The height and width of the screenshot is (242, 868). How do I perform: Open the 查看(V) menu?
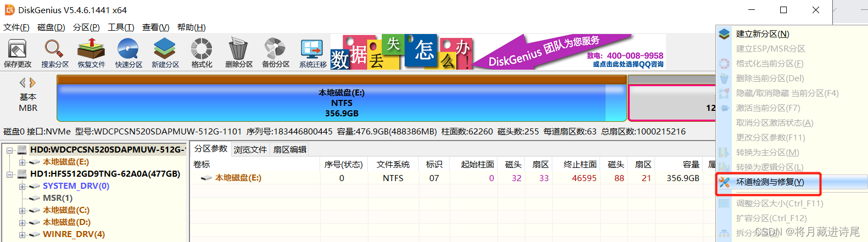(x=155, y=27)
